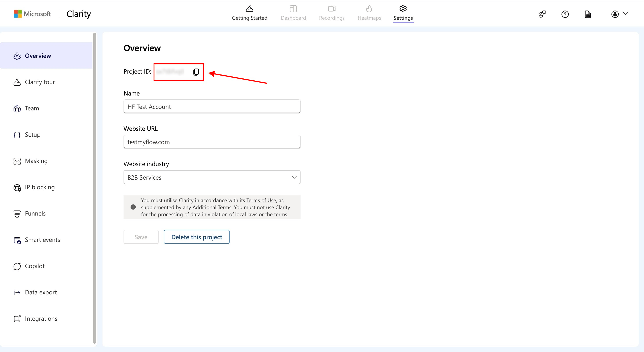Click the Website industry dropdown chevron
This screenshot has height=352, width=644.
pyautogui.click(x=294, y=177)
